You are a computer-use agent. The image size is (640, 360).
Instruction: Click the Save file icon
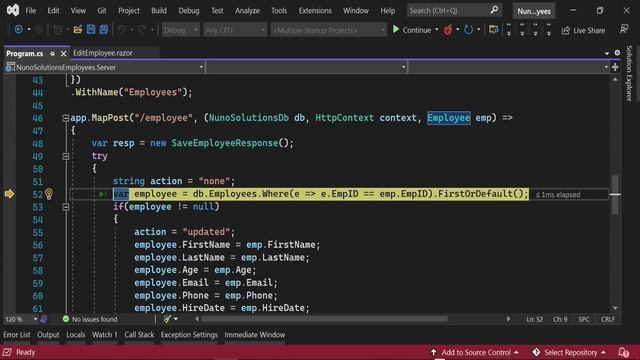(x=91, y=29)
